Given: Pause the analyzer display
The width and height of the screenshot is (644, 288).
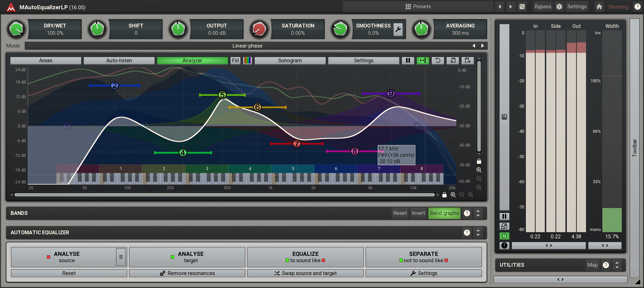Looking at the screenshot, I should (x=408, y=61).
